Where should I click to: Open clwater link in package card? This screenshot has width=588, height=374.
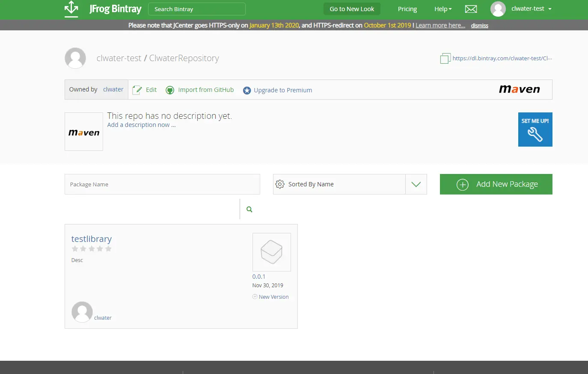click(103, 318)
